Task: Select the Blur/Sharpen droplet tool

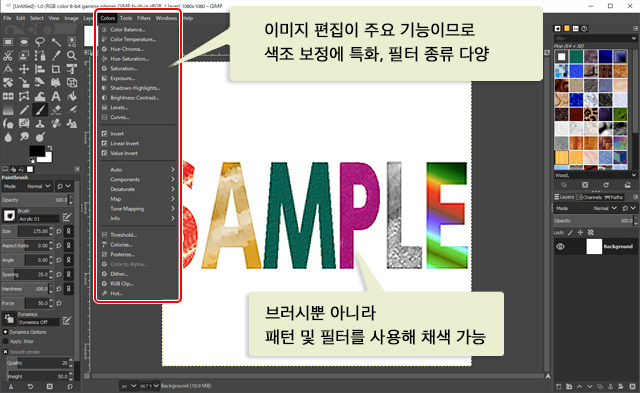Action: [x=8, y=137]
